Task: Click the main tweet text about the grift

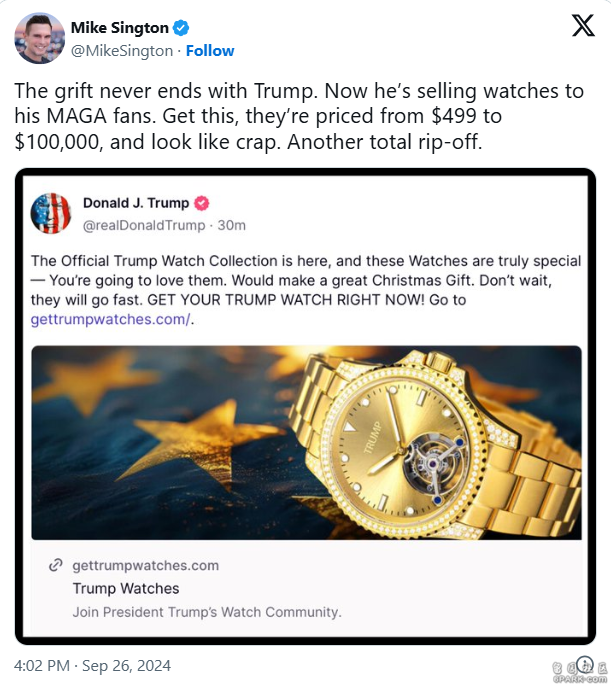Action: [x=298, y=117]
